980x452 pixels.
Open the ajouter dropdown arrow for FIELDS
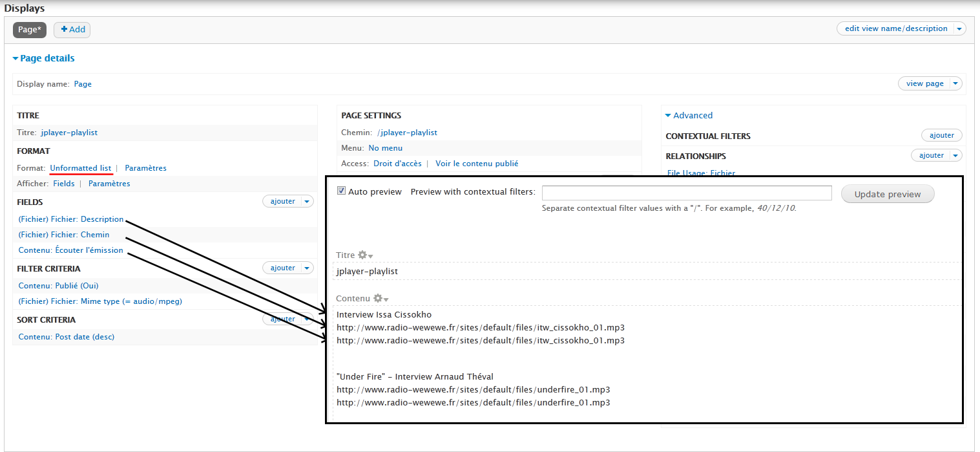308,201
